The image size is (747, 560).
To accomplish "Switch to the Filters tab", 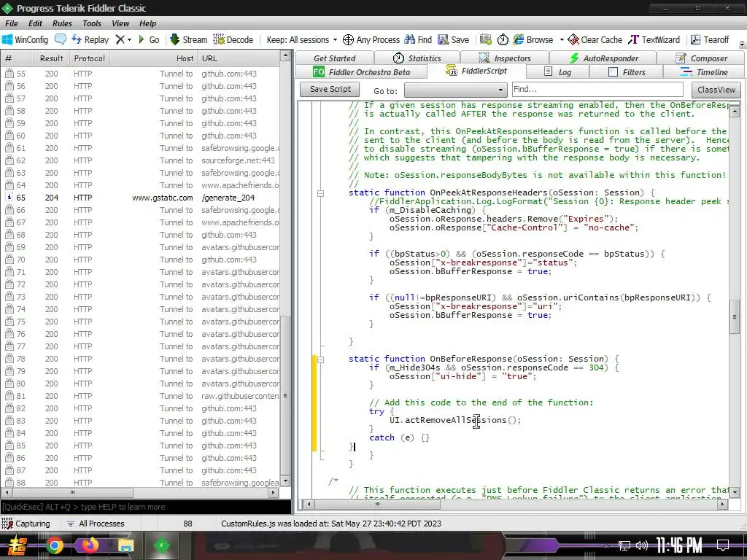I will 627,72.
